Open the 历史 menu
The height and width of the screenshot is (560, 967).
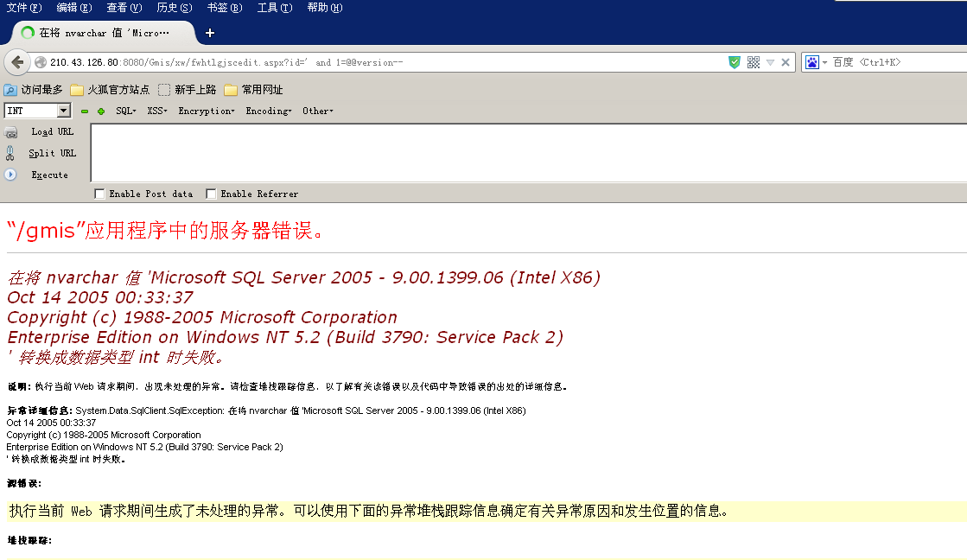(x=175, y=8)
